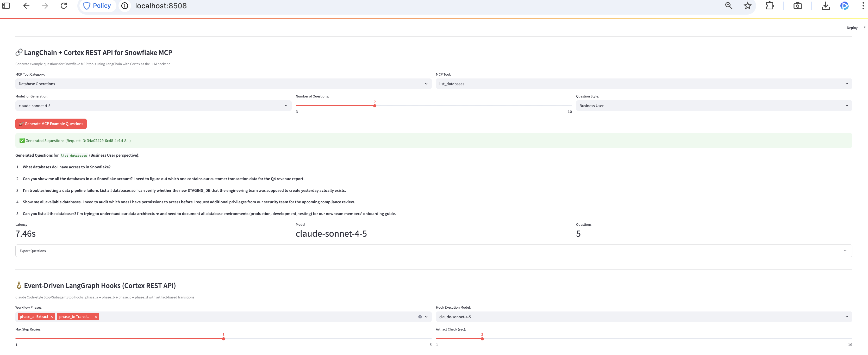
Task: Click the zoom magnifier icon in the address bar
Action: [728, 6]
